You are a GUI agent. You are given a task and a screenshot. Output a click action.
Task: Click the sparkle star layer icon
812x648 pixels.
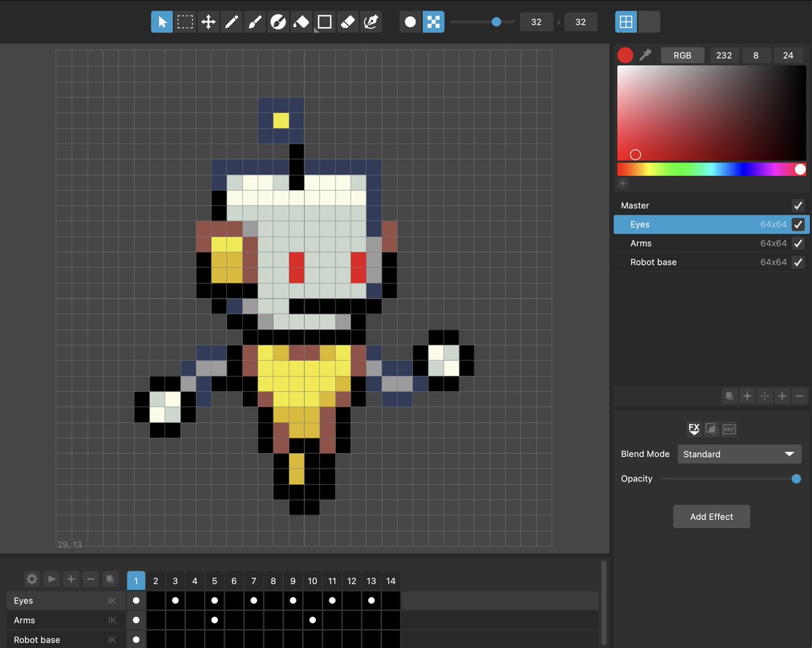pyautogui.click(x=747, y=396)
